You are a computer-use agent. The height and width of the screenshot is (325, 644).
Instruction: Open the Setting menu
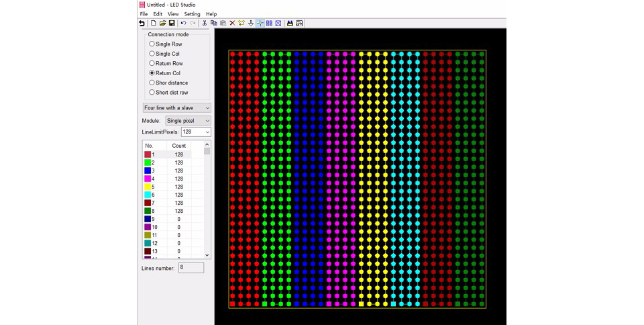[x=192, y=14]
